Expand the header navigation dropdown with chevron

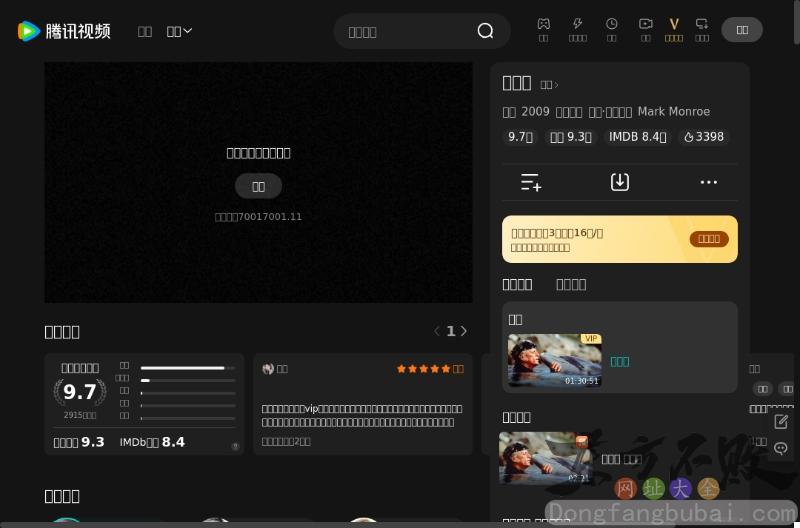(179, 31)
